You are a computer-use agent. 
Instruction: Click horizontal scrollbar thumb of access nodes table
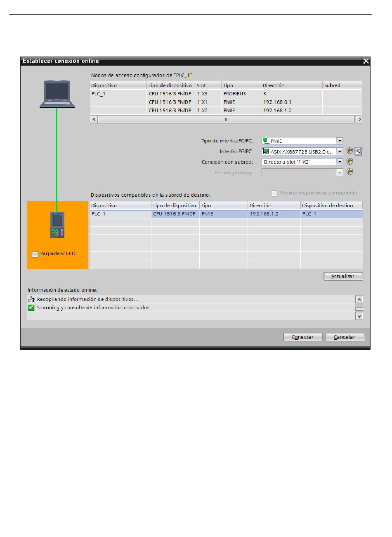tap(227, 119)
